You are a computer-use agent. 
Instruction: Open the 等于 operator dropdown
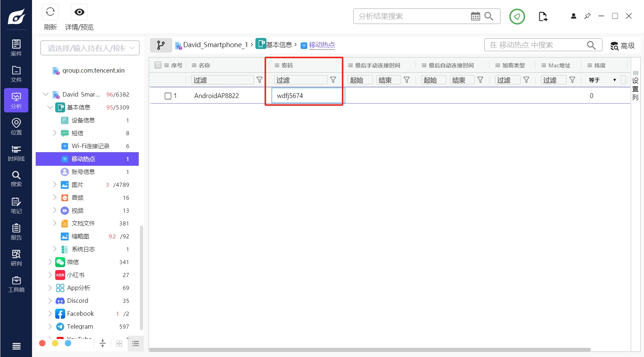pyautogui.click(x=602, y=80)
